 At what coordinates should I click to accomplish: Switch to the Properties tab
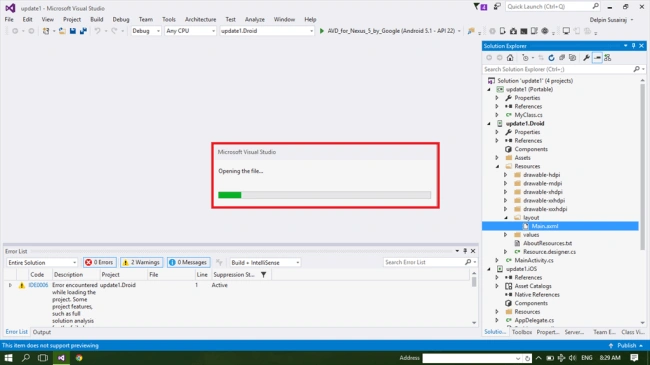(548, 332)
